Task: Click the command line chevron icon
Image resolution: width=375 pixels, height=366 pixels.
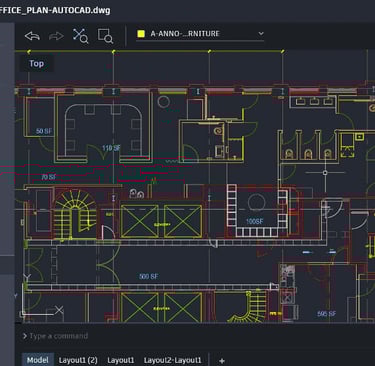Action: tap(25, 336)
